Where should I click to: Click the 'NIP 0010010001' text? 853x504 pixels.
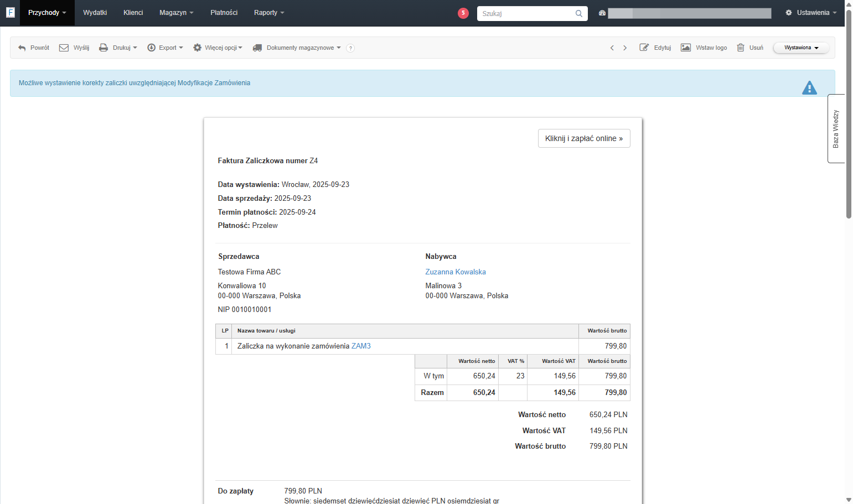coord(245,310)
